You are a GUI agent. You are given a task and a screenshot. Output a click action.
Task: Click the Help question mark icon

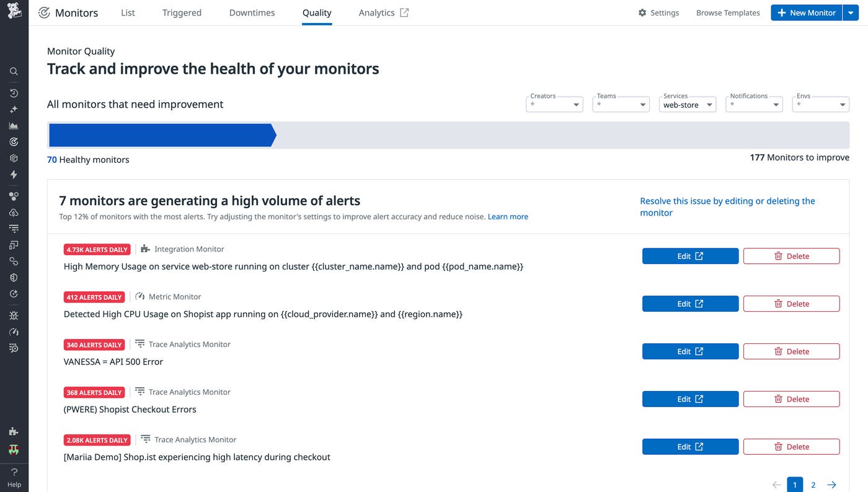(14, 472)
